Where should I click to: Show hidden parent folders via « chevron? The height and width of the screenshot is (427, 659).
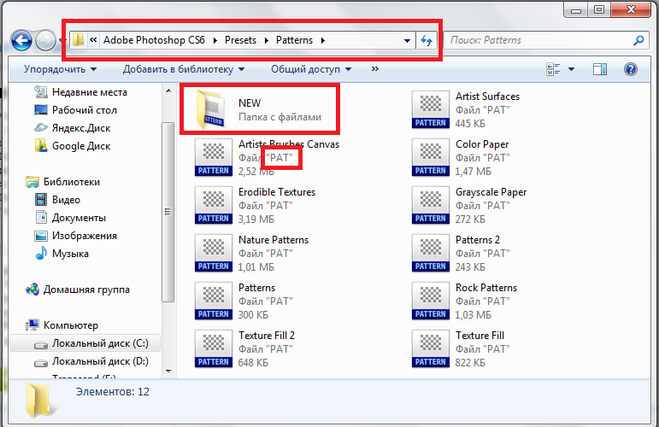tap(93, 40)
